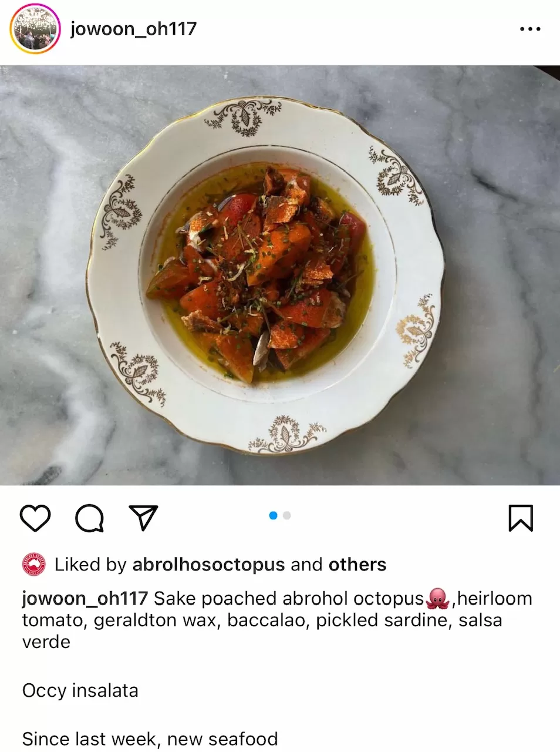The width and height of the screenshot is (560, 752).
Task: Like the post with the heart icon
Action: pyautogui.click(x=35, y=518)
